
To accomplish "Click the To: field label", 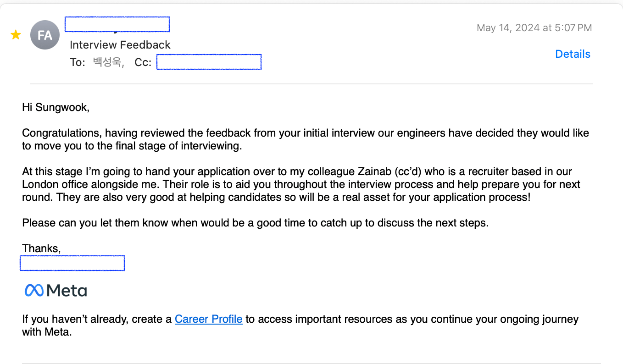I will 78,62.
